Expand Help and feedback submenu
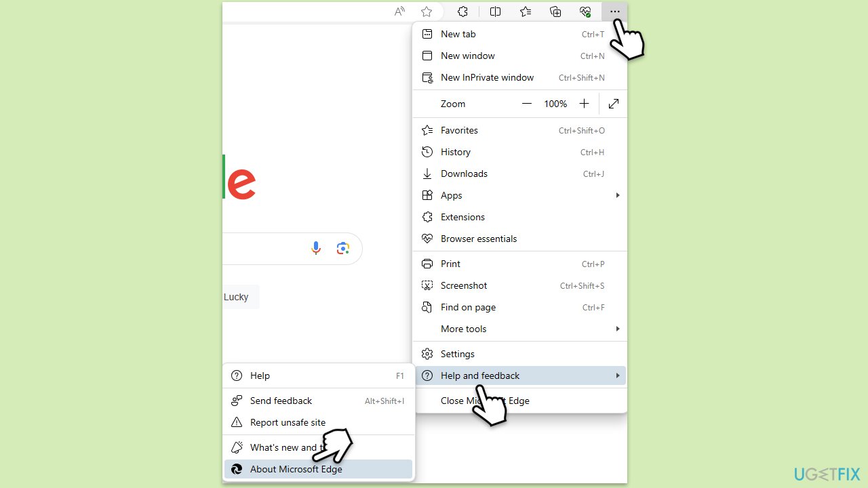This screenshot has width=868, height=488. (519, 375)
